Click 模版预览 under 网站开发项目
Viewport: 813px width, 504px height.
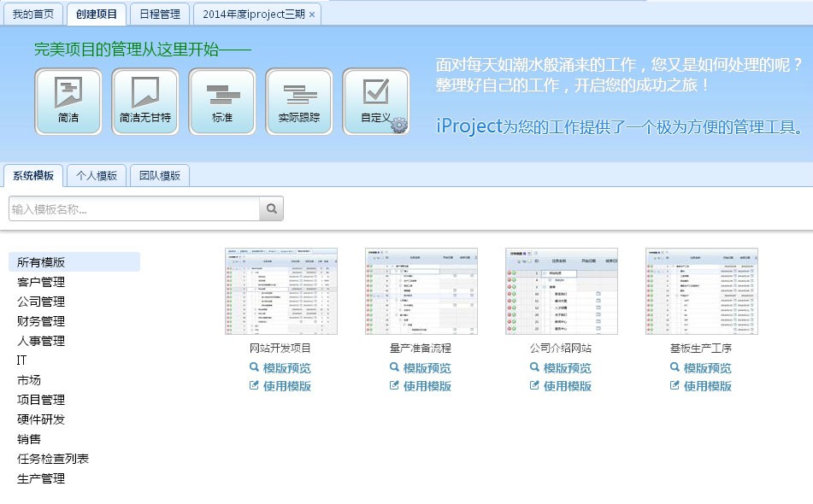[280, 368]
